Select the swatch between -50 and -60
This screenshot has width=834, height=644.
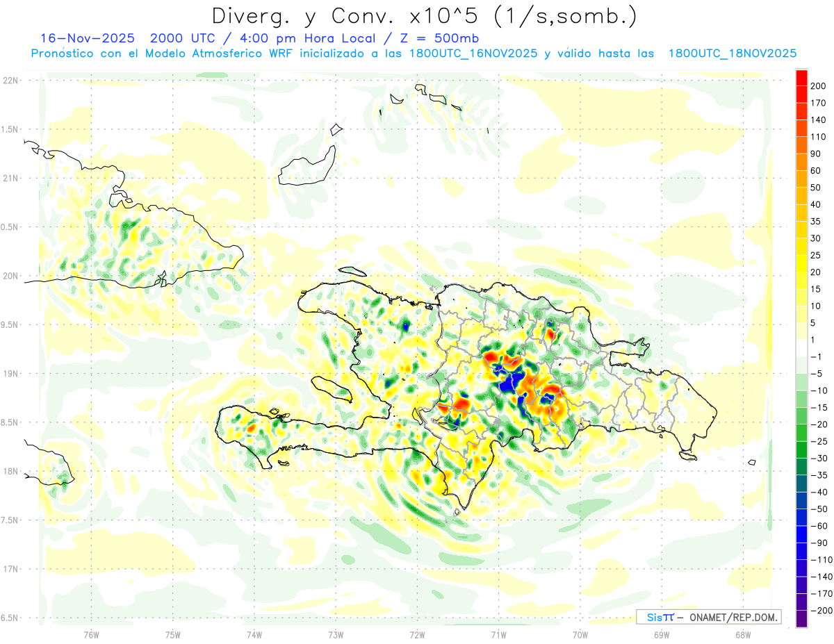[x=801, y=518]
